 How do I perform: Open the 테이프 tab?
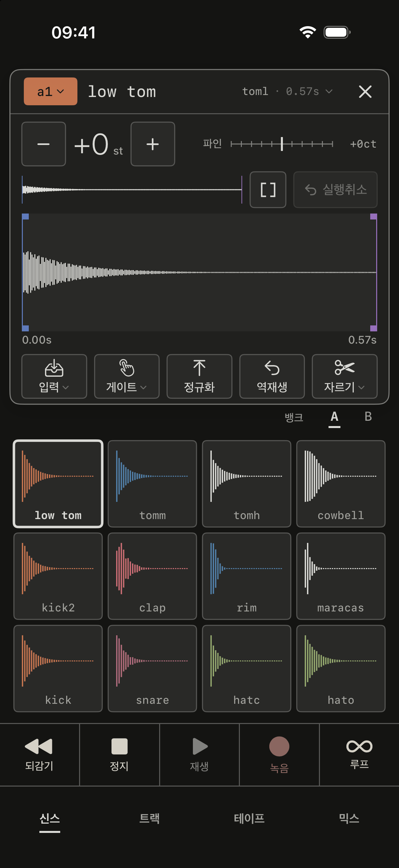[x=249, y=818]
